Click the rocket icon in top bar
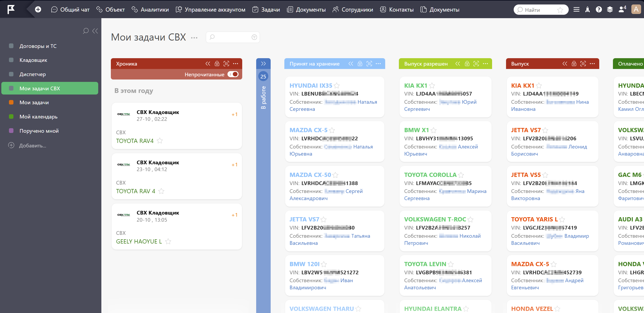The height and width of the screenshot is (313, 644). pyautogui.click(x=587, y=9)
